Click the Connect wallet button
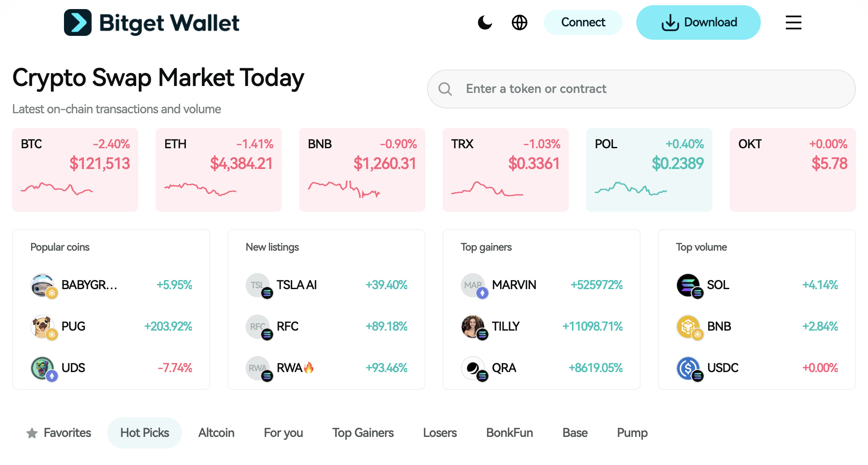Viewport: 868px width, 465px height. pos(583,22)
